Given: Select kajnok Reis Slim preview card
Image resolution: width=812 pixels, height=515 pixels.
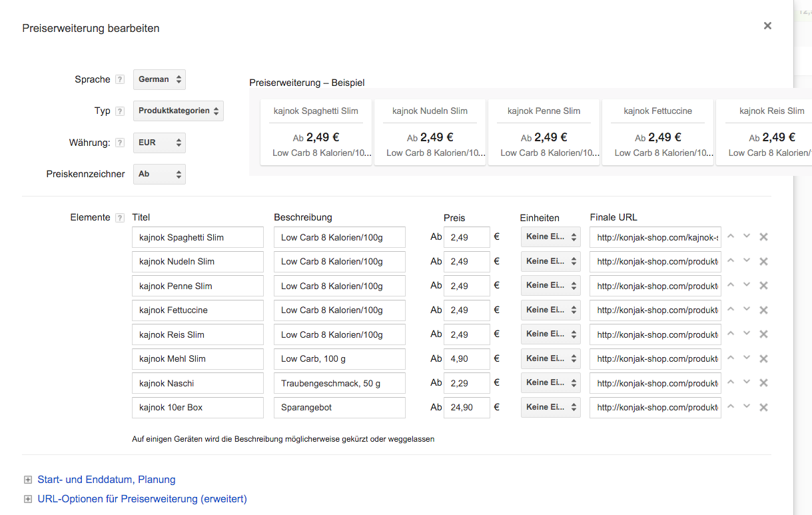Looking at the screenshot, I should coord(765,133).
